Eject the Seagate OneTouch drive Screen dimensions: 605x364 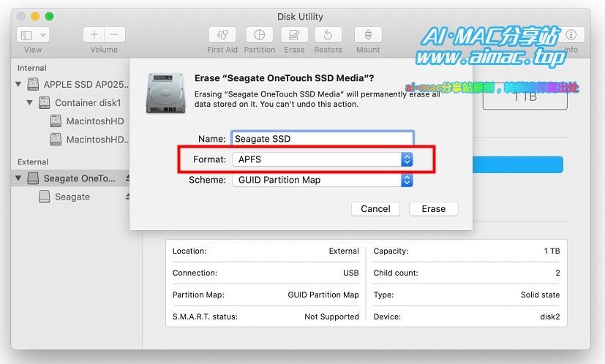pyautogui.click(x=127, y=178)
